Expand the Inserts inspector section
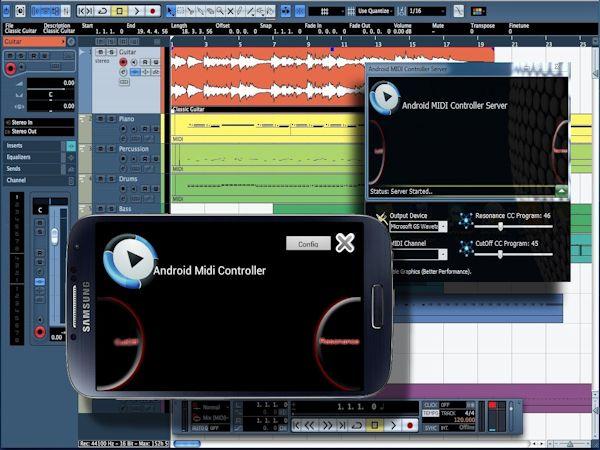600x450 pixels. 33,145
